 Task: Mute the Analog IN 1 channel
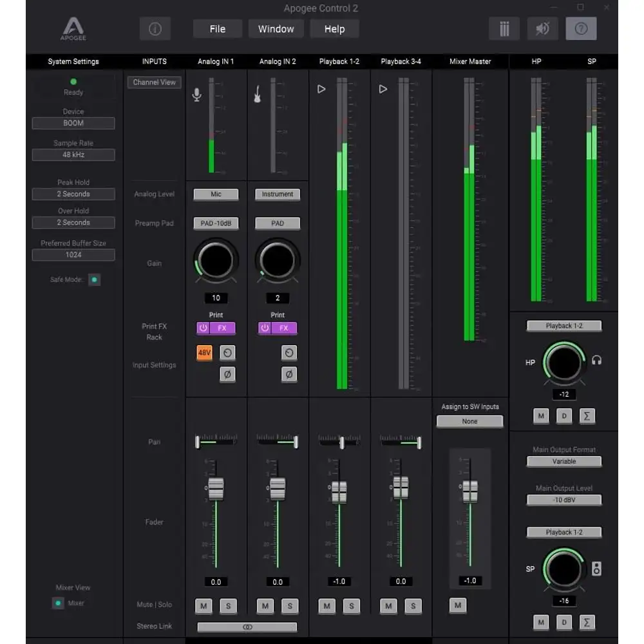pyautogui.click(x=204, y=606)
